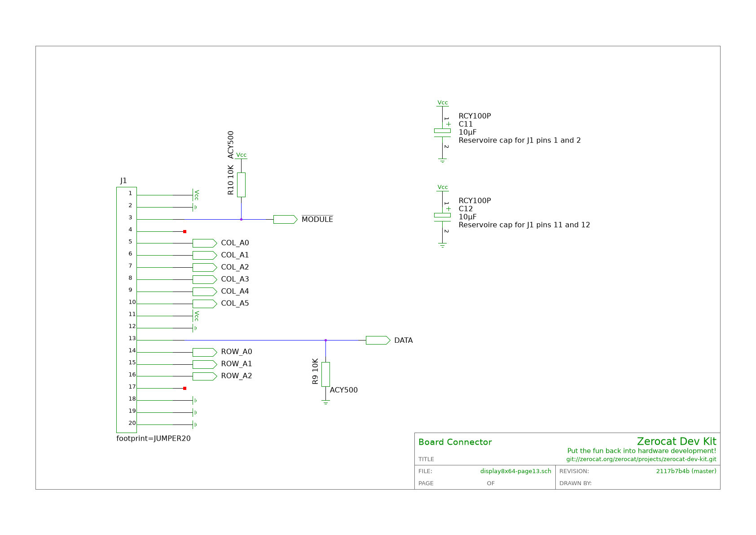This screenshot has height=535, width=756.
Task: Click the Vcc symbol on J1 pin 11
Action: tap(195, 316)
